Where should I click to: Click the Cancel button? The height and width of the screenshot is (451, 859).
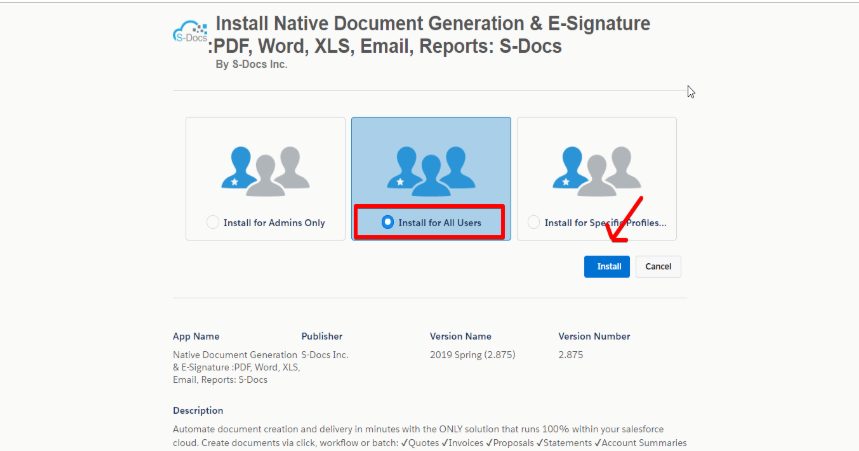(658, 266)
